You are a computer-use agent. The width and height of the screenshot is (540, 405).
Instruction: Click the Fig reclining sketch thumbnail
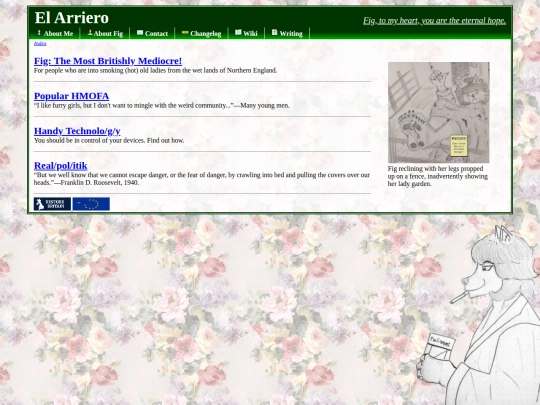[438, 112]
